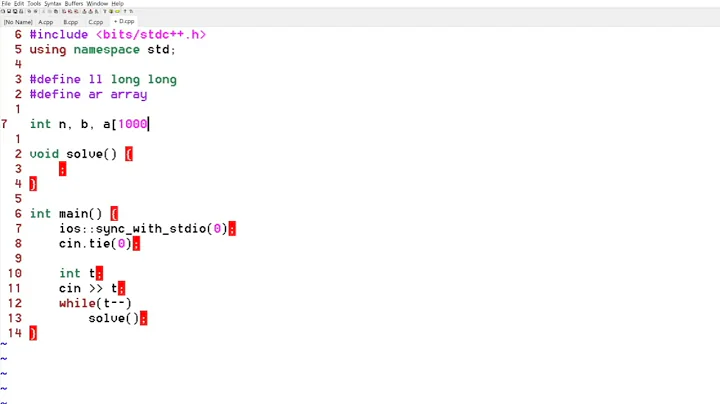720x404 pixels.
Task: Click the Save current file toolbar icon
Action: click(x=9, y=11)
